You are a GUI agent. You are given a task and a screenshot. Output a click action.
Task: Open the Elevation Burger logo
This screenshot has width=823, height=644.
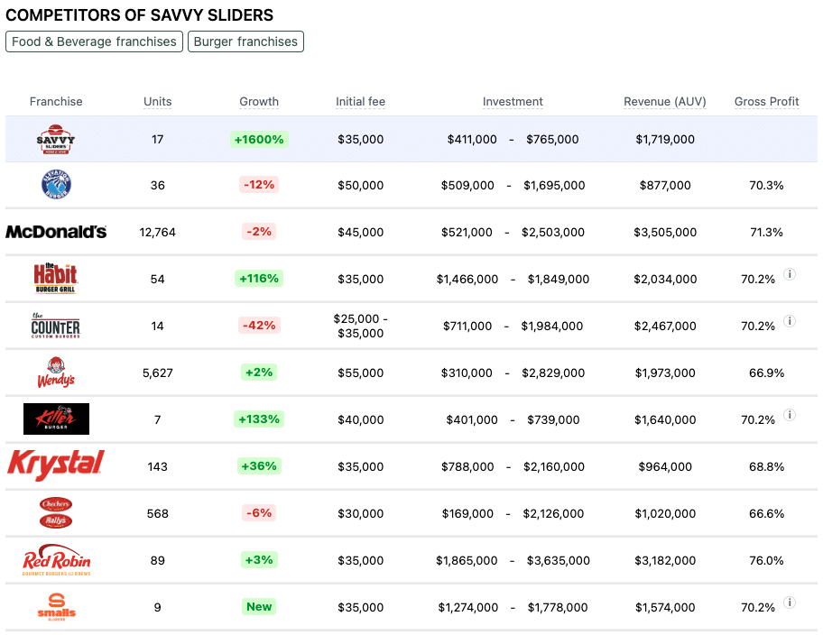pyautogui.click(x=56, y=185)
